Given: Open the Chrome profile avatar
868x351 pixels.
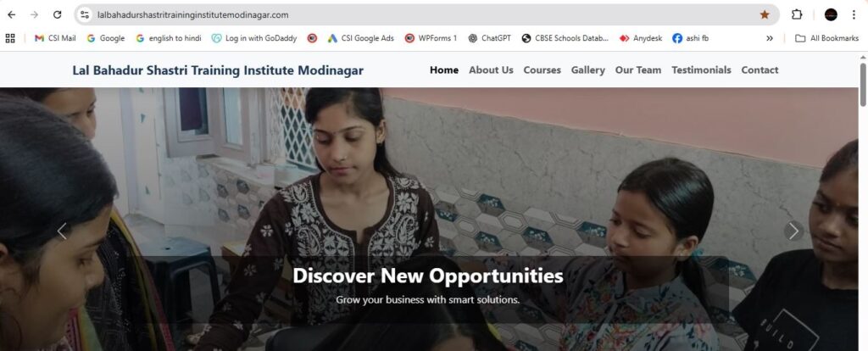Looking at the screenshot, I should point(831,15).
